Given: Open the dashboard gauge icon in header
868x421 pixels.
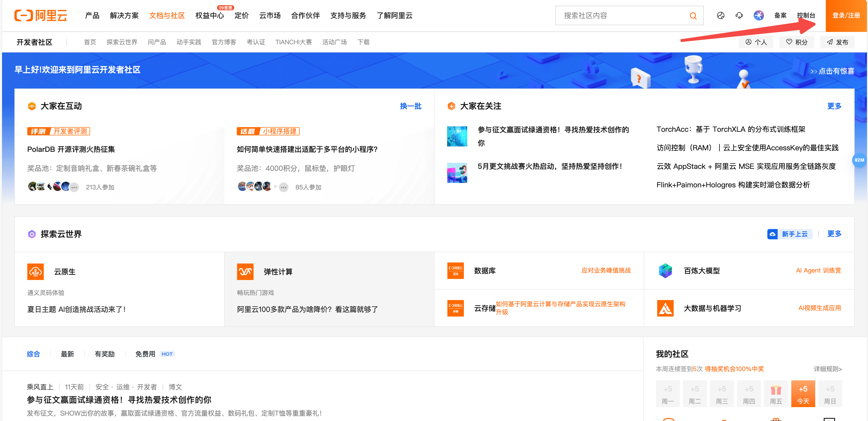Looking at the screenshot, I should (721, 15).
